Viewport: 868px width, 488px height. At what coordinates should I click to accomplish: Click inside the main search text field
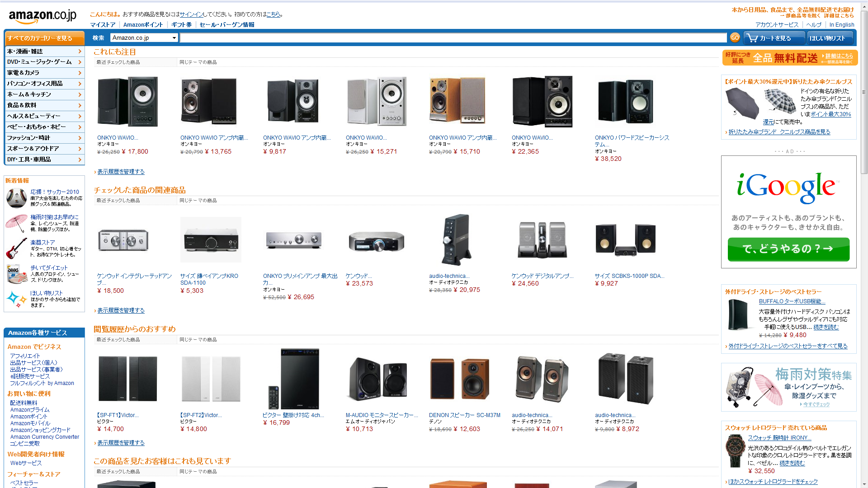tap(453, 38)
